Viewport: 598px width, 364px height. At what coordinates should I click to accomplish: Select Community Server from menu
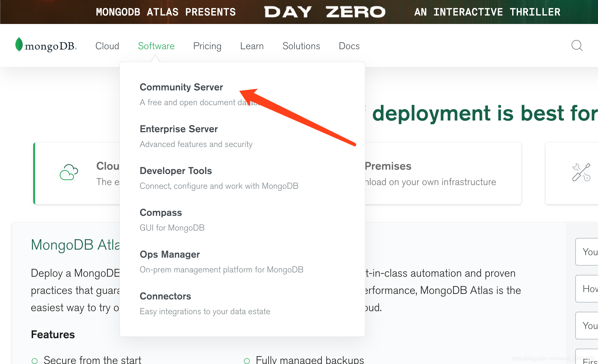[x=181, y=87]
